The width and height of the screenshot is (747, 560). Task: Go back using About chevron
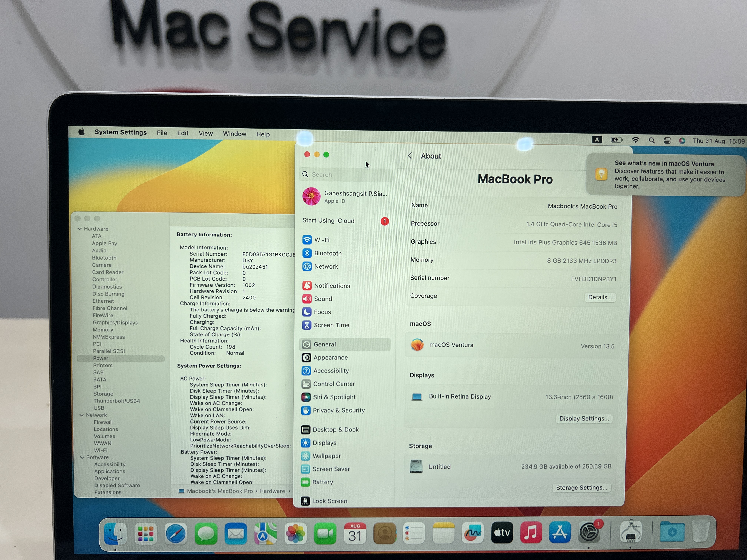[410, 156]
